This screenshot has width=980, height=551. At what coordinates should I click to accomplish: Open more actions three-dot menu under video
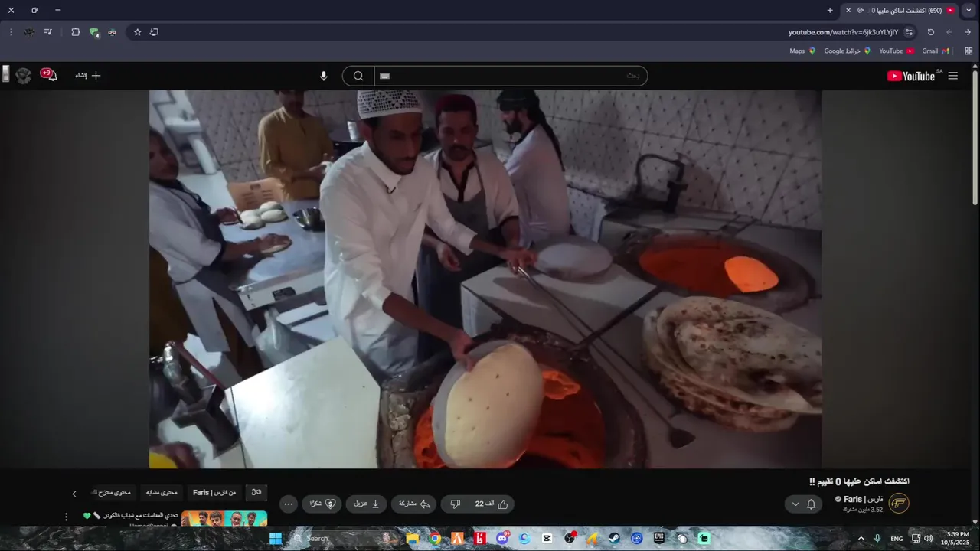click(289, 504)
